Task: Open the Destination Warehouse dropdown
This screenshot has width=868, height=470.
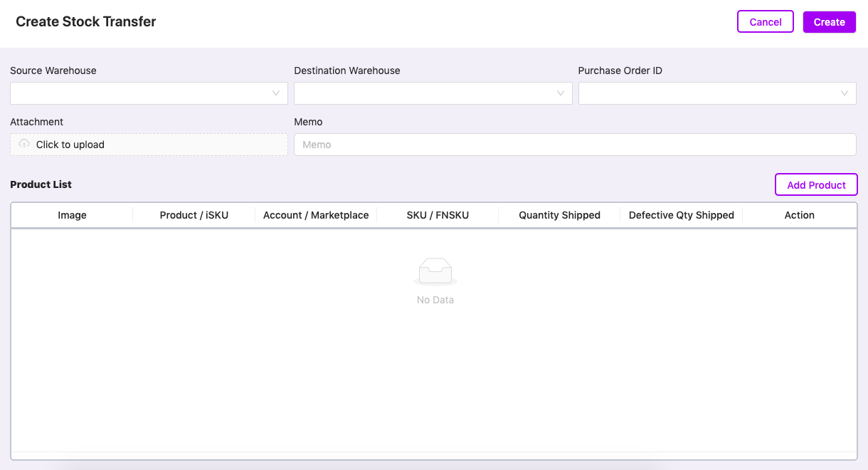Action: [433, 93]
